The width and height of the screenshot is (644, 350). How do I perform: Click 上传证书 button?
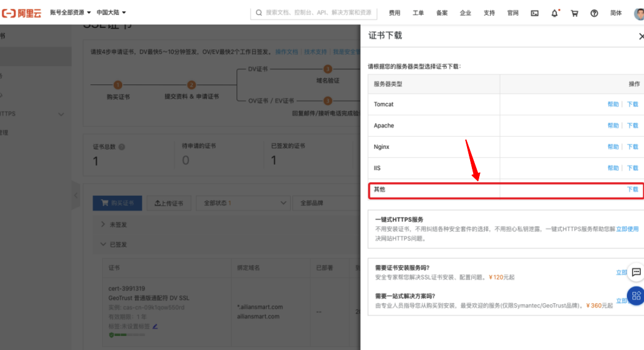pos(169,203)
